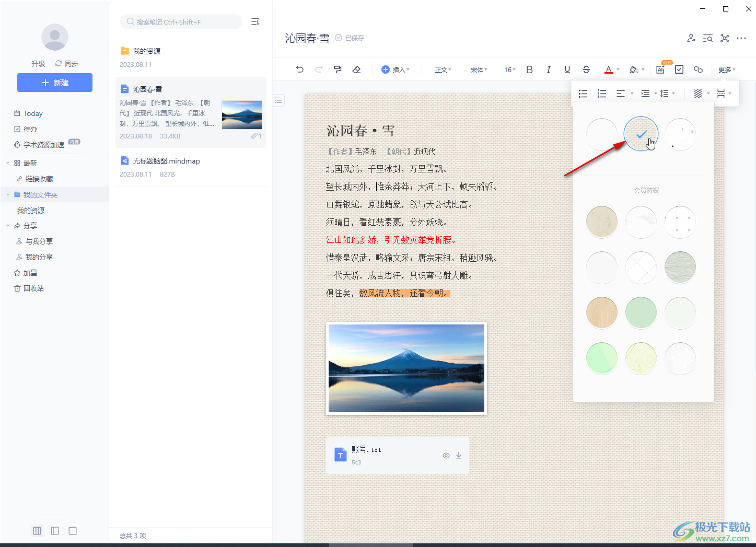Switch to single-column layout
The height and width of the screenshot is (547, 756).
tap(73, 531)
